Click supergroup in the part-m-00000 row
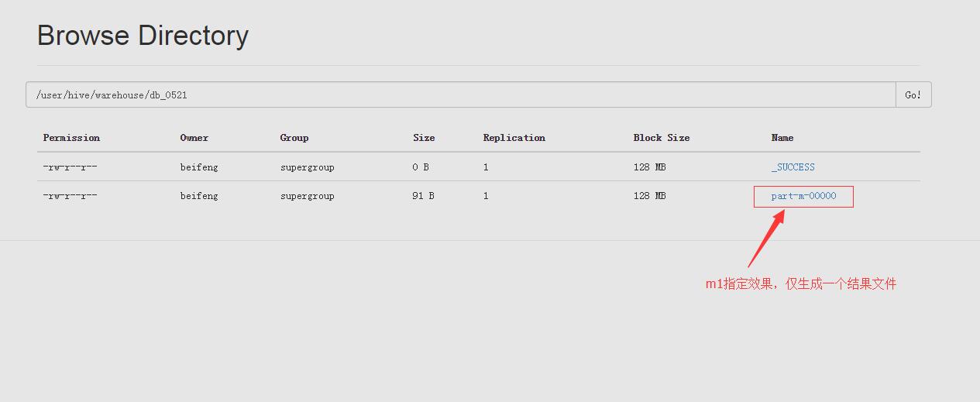The image size is (980, 402). (x=307, y=196)
